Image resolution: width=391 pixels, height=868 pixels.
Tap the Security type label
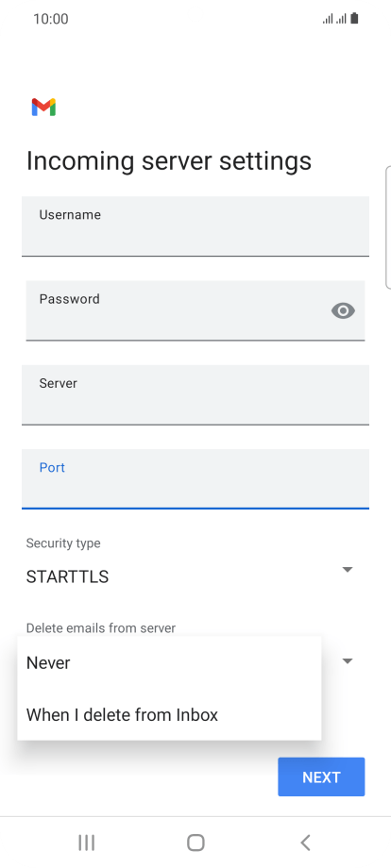point(63,543)
